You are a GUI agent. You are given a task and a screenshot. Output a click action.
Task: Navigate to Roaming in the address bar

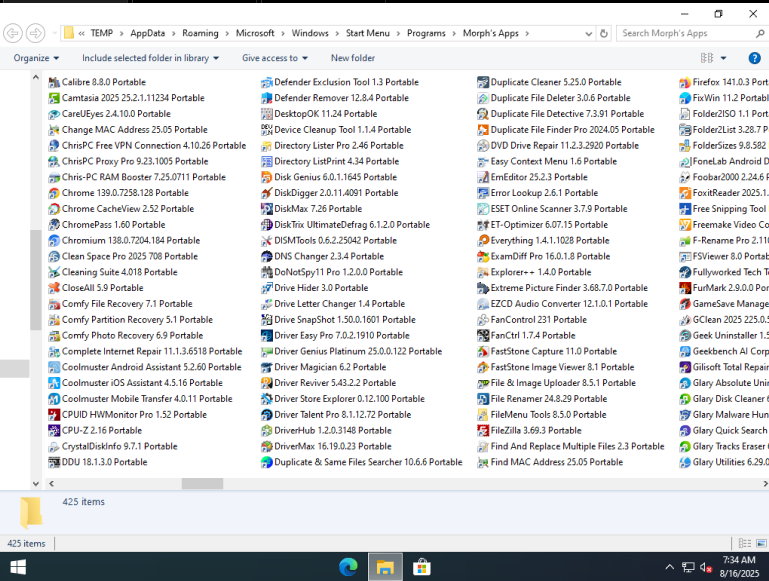[200, 33]
